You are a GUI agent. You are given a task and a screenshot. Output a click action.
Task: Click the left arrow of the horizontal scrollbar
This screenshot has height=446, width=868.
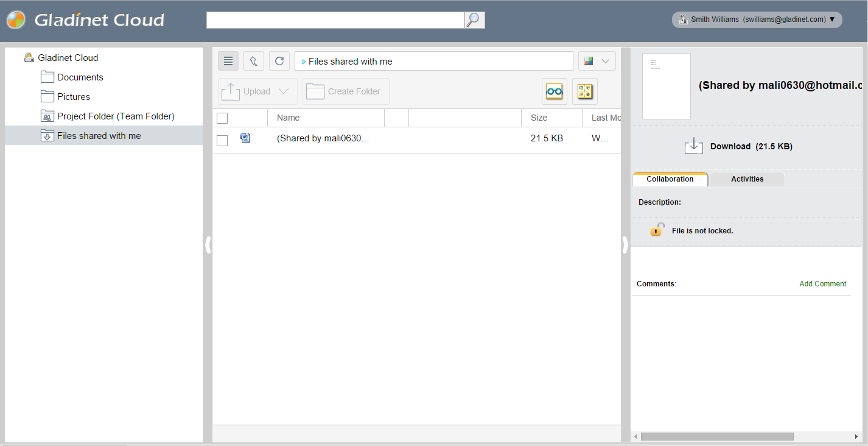point(635,436)
